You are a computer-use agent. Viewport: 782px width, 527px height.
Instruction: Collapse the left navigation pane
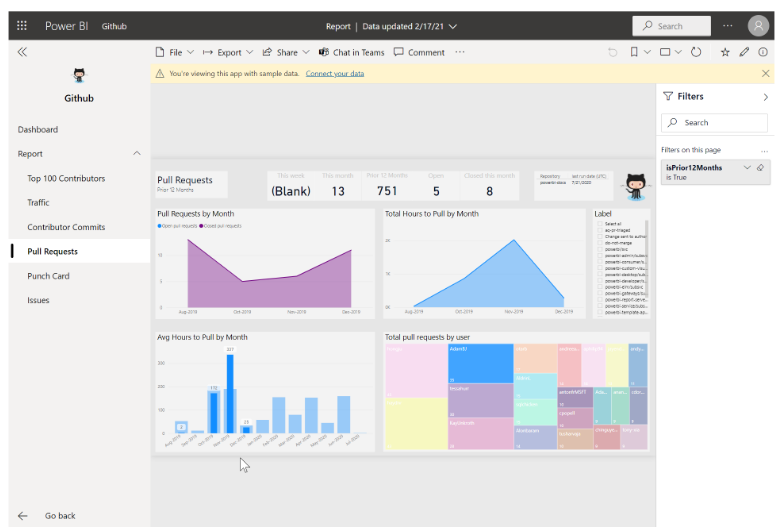22,52
